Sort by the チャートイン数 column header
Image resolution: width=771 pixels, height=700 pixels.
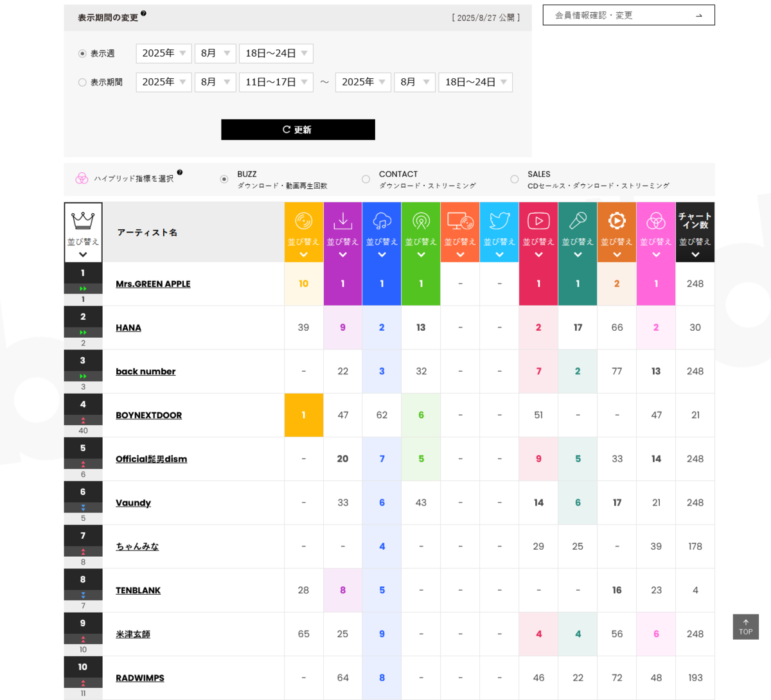[695, 232]
